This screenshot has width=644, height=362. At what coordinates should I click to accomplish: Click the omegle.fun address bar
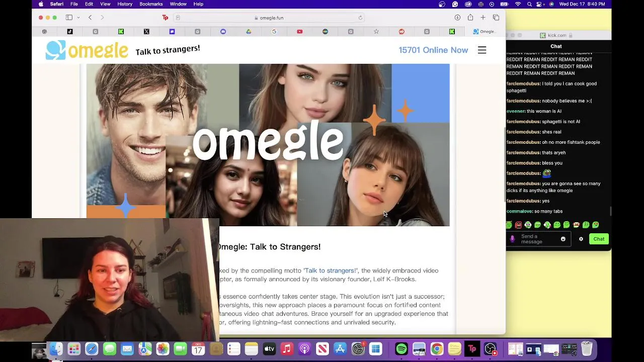[269, 18]
